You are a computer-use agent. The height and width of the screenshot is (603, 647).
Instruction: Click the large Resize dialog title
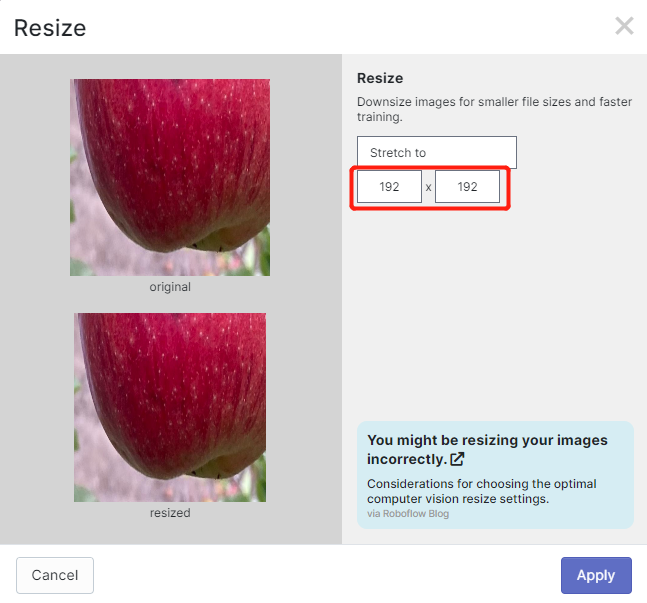click(x=50, y=28)
